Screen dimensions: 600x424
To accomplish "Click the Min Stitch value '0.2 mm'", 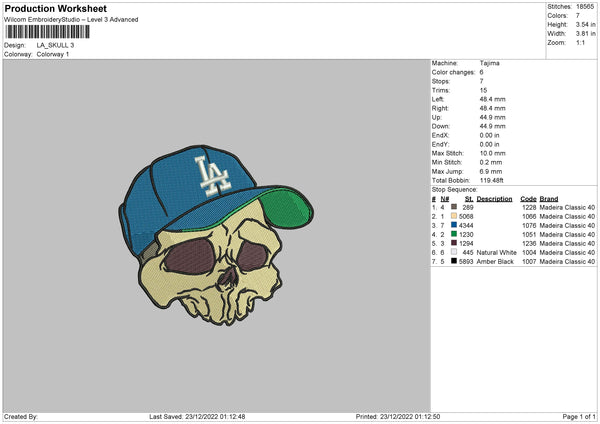I will (x=491, y=162).
